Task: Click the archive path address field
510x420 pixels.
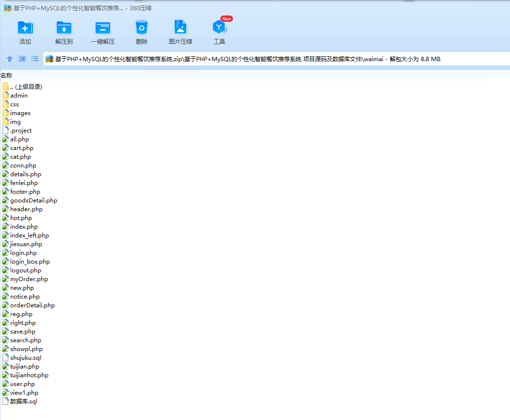Action: pos(277,59)
